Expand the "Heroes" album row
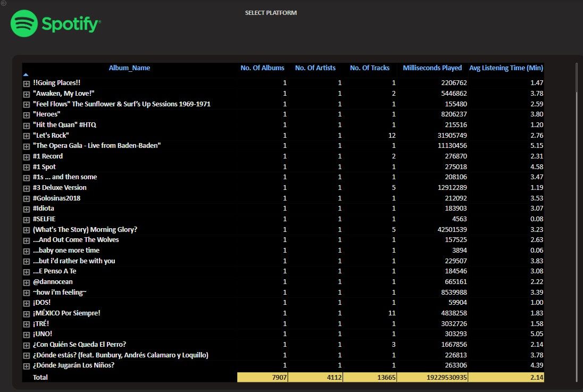The image size is (583, 392). pyautogui.click(x=26, y=115)
